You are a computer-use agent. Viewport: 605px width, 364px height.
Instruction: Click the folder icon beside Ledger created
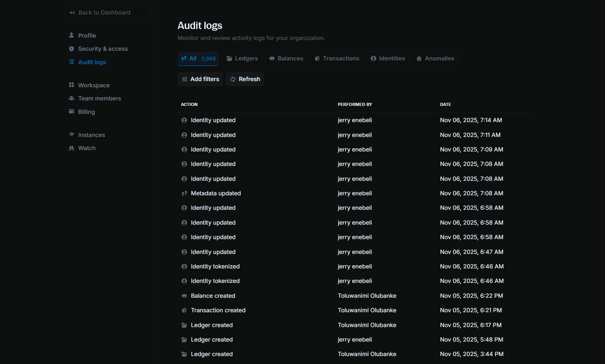(184, 325)
